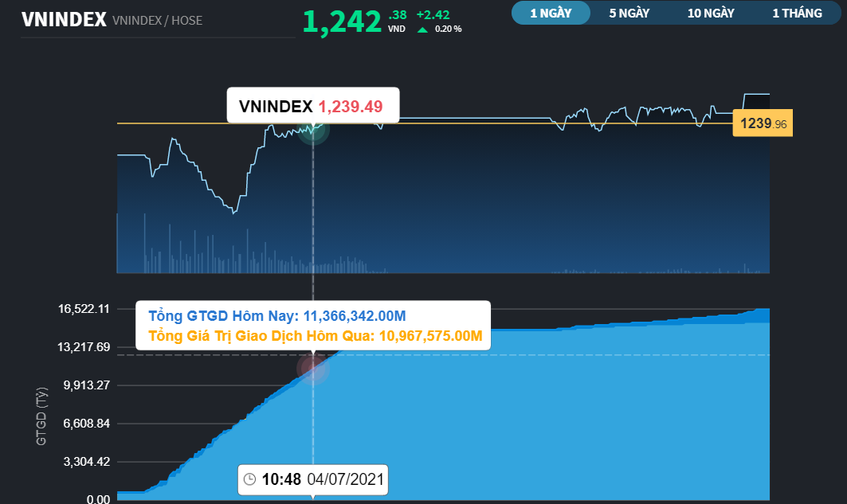Click the 6,608.84 axis label

click(86, 424)
